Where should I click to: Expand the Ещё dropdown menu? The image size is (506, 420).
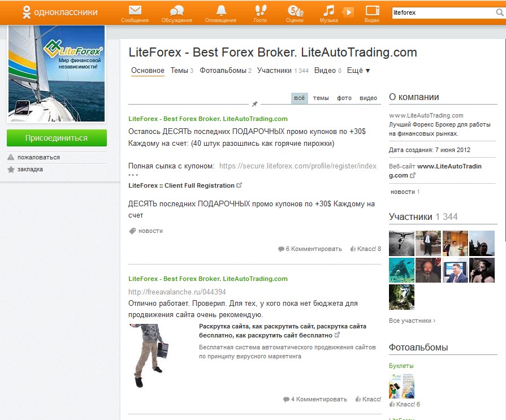(x=358, y=71)
